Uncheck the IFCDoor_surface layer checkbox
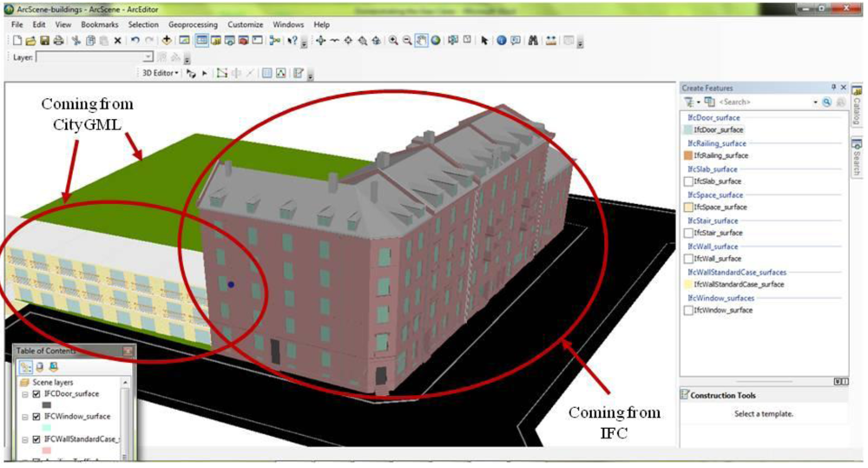Screen dimensions: 868x468 click(36, 394)
